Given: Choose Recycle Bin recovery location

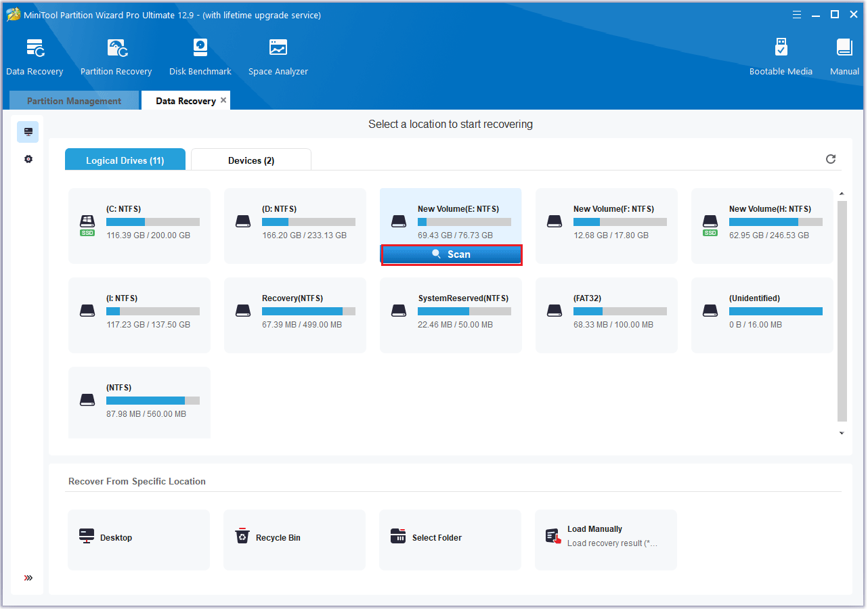Looking at the screenshot, I should [x=295, y=540].
